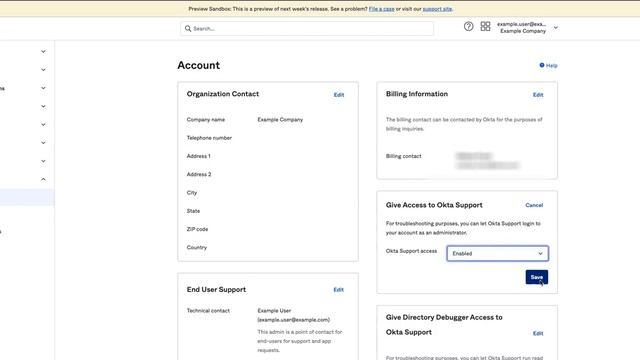Click the 'ZIP code' label

coord(197,229)
